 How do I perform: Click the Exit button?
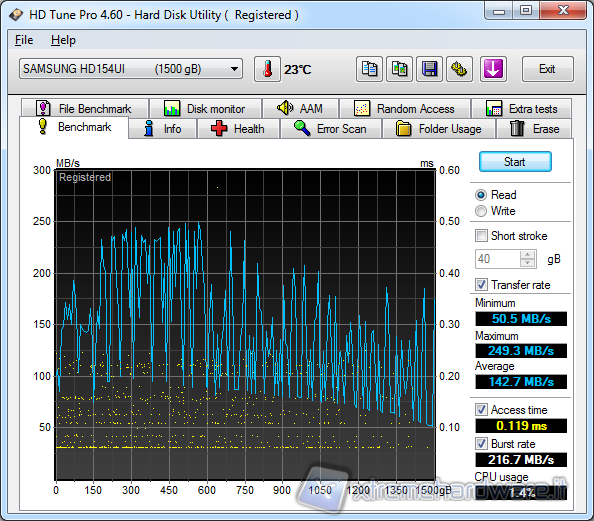547,69
